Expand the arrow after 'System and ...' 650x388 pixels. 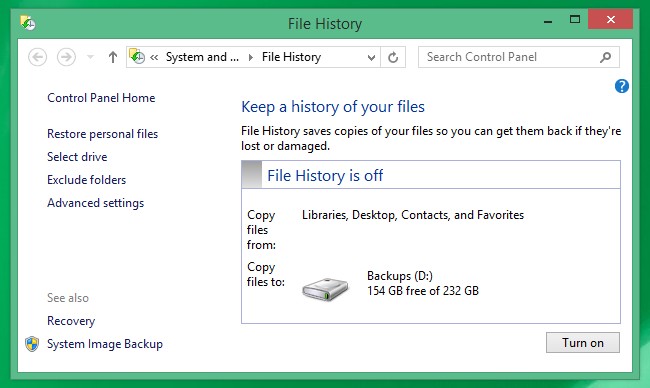[x=250, y=57]
